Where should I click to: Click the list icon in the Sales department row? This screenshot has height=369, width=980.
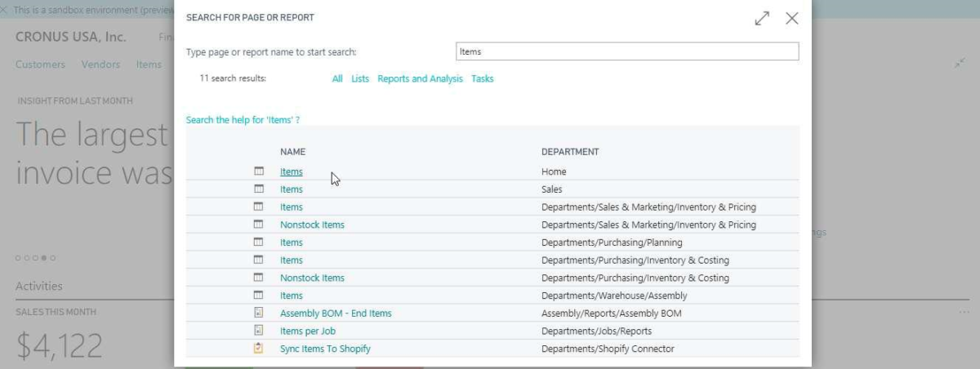coord(259,189)
